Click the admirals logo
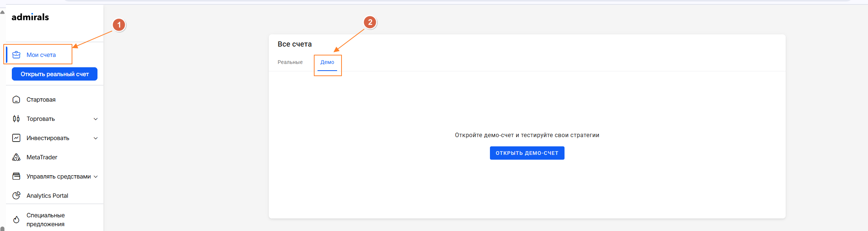Viewport: 868px width, 231px height. (x=30, y=17)
